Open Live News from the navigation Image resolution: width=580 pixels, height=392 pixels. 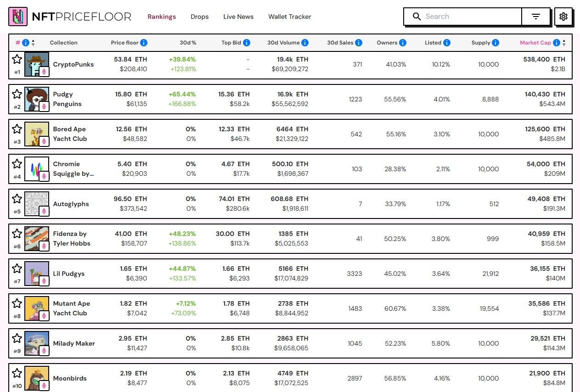pyautogui.click(x=238, y=17)
